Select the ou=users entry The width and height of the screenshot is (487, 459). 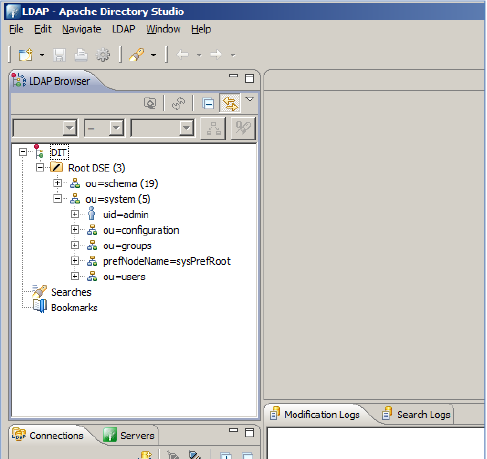coord(124,277)
